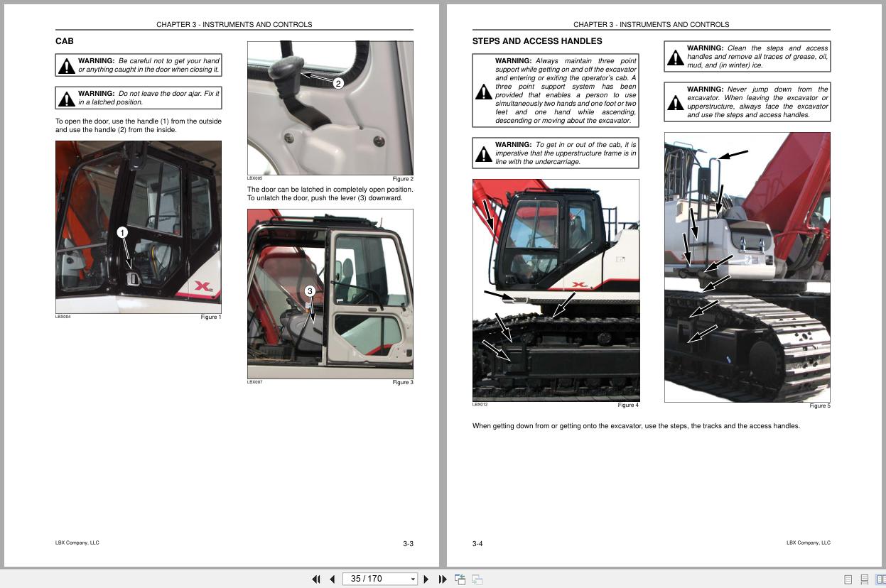Click the CHAPTER 3 title on the right page
Viewport: 886px width, 588px height.
[x=651, y=24]
